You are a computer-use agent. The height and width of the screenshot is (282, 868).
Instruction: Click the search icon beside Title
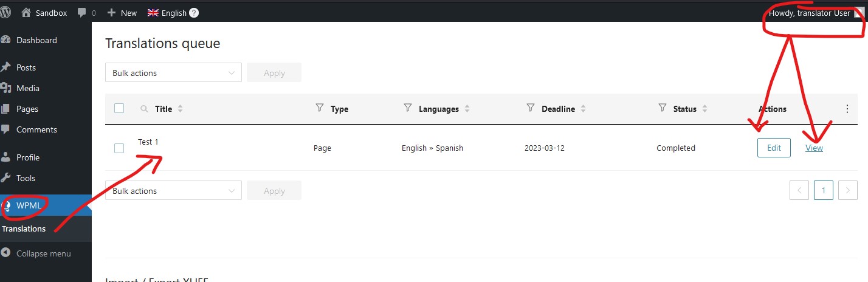144,109
